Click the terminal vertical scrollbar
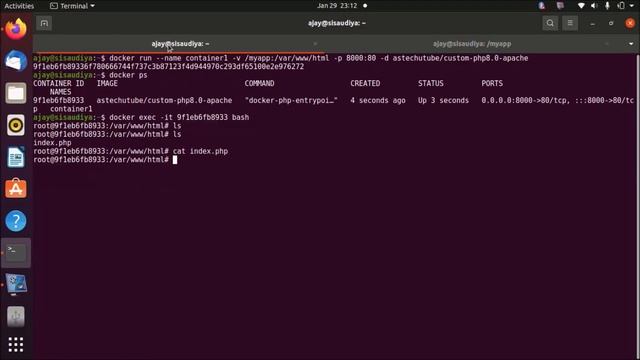The height and width of the screenshot is (360, 640). 638,206
